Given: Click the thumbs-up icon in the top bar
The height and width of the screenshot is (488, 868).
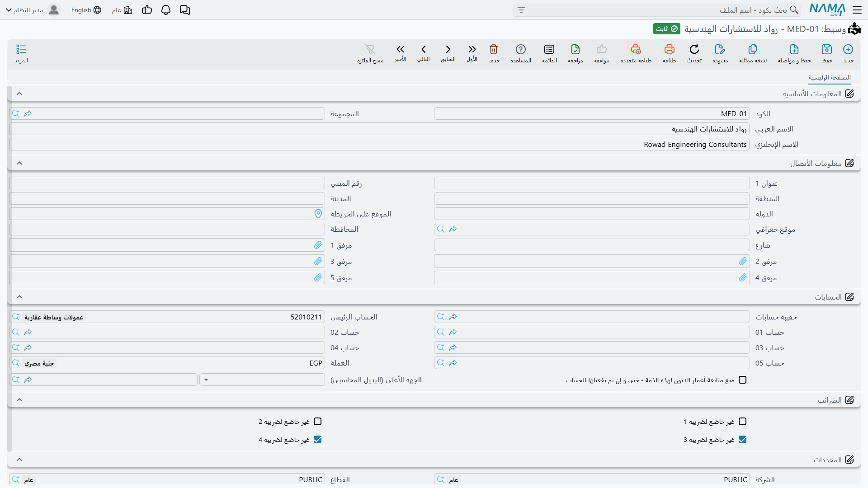Looking at the screenshot, I should click(x=147, y=10).
